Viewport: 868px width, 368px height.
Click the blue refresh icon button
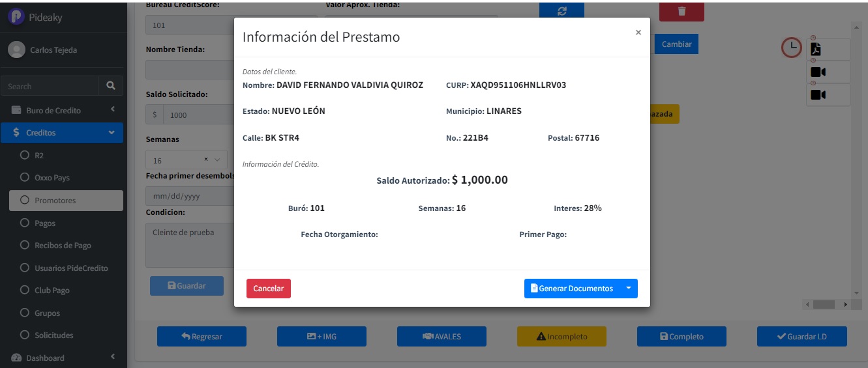pyautogui.click(x=561, y=11)
